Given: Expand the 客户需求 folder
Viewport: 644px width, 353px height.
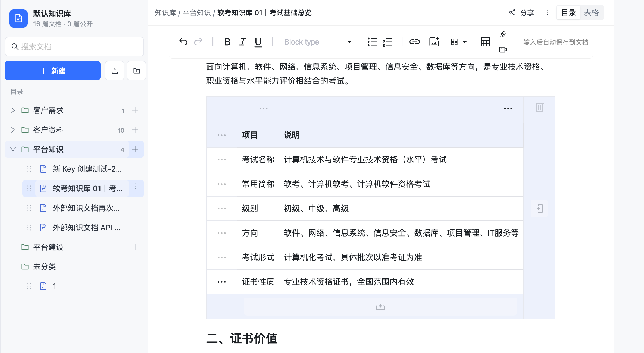Looking at the screenshot, I should click(x=13, y=110).
